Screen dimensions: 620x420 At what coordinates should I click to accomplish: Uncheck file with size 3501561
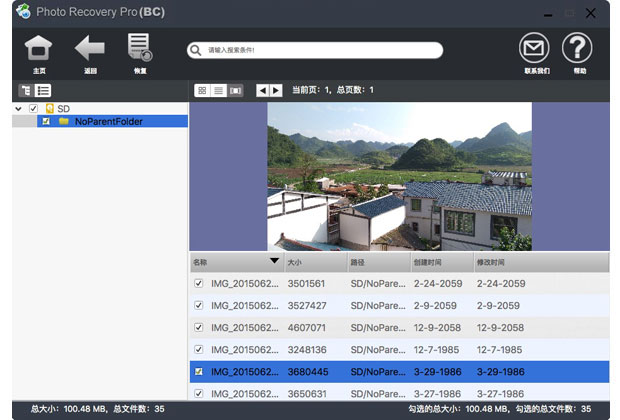(x=198, y=284)
